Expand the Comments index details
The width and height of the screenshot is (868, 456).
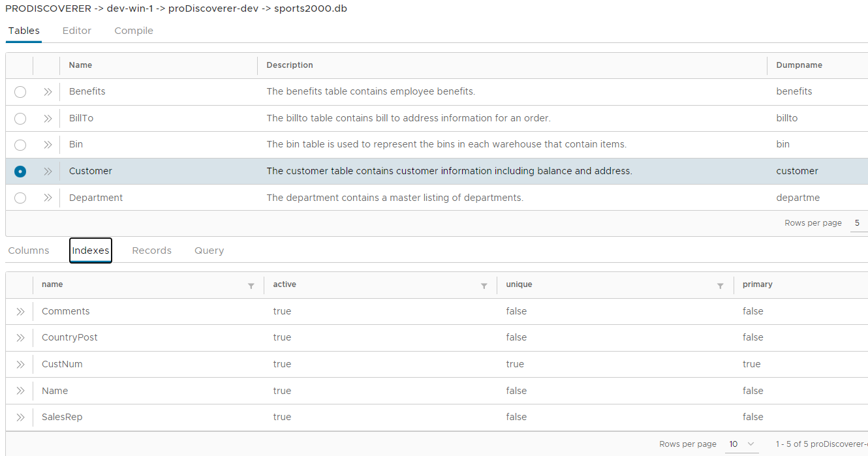[20, 311]
